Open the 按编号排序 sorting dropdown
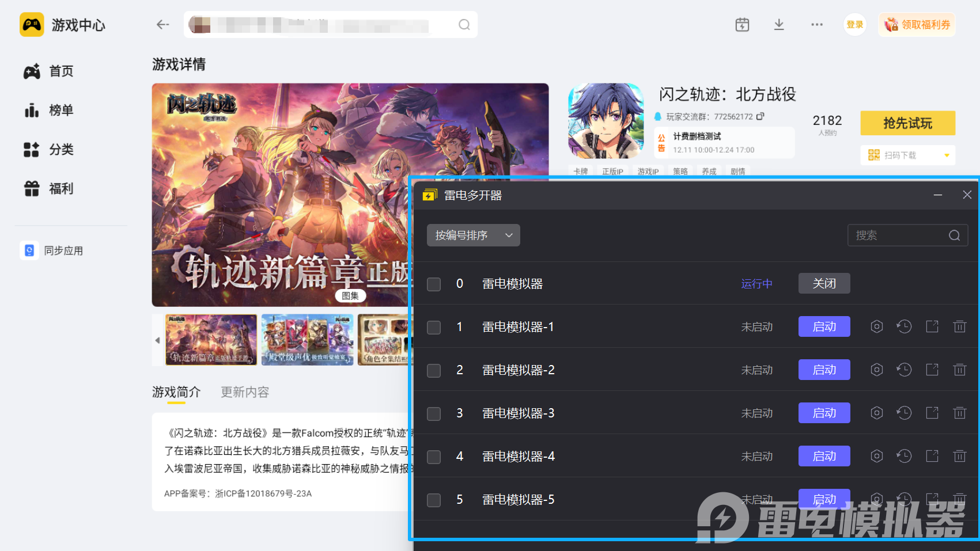Screen dimensions: 980x551 tap(472, 235)
